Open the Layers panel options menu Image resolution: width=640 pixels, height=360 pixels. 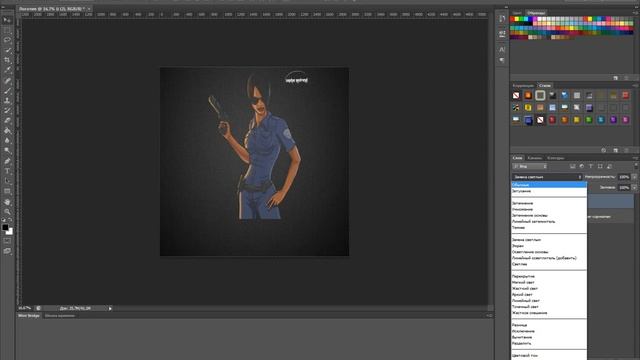point(635,158)
